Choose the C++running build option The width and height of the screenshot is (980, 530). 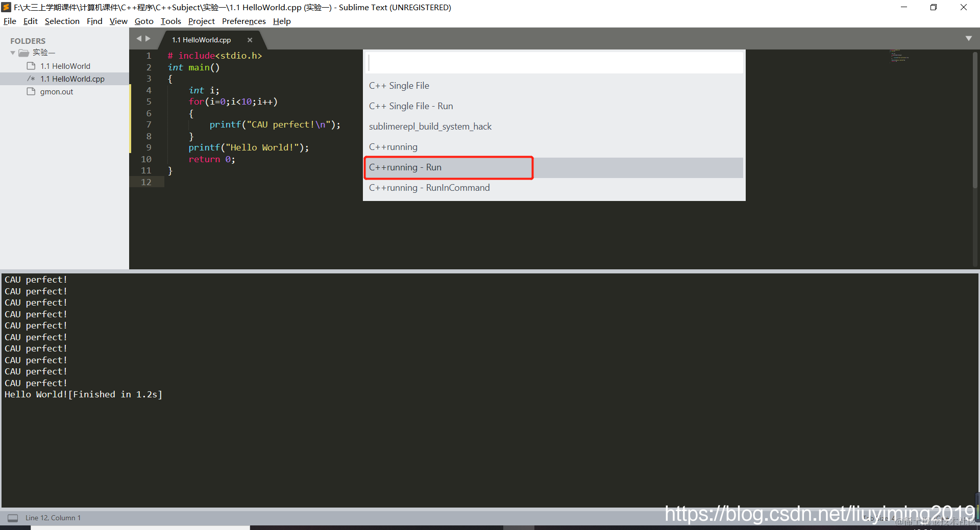(554, 147)
